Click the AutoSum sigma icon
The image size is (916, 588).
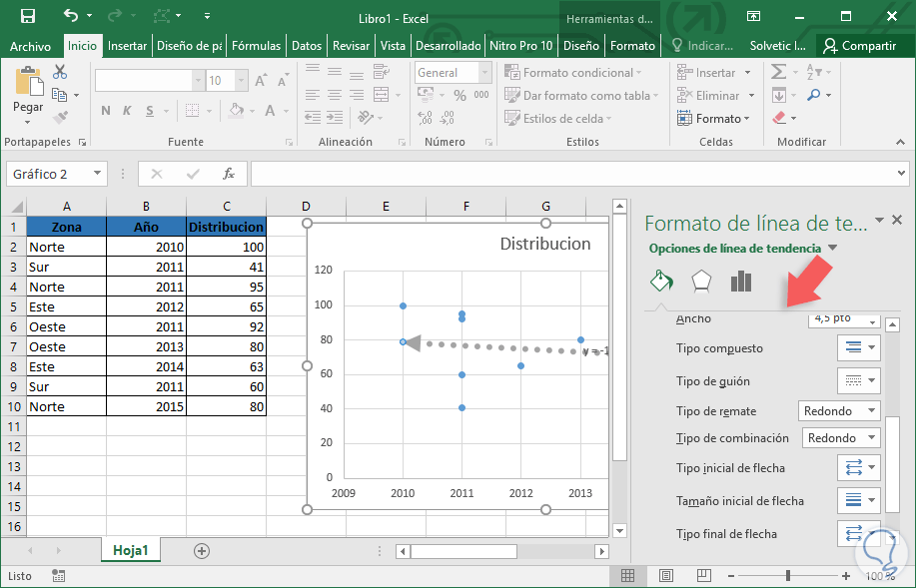[x=779, y=72]
